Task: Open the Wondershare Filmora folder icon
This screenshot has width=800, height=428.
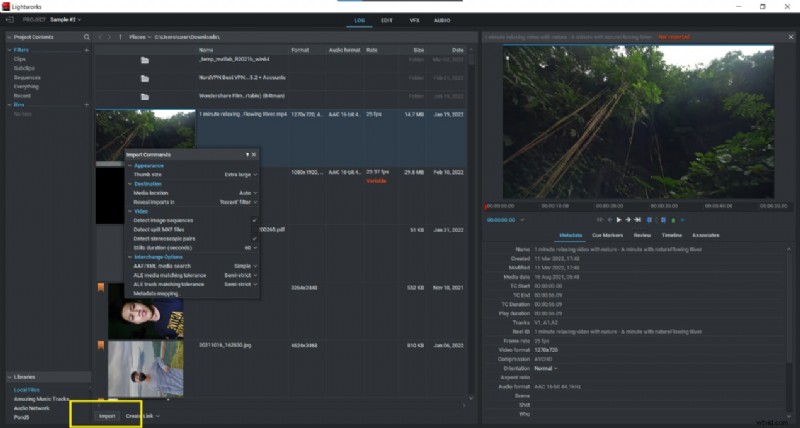Action: [145, 97]
